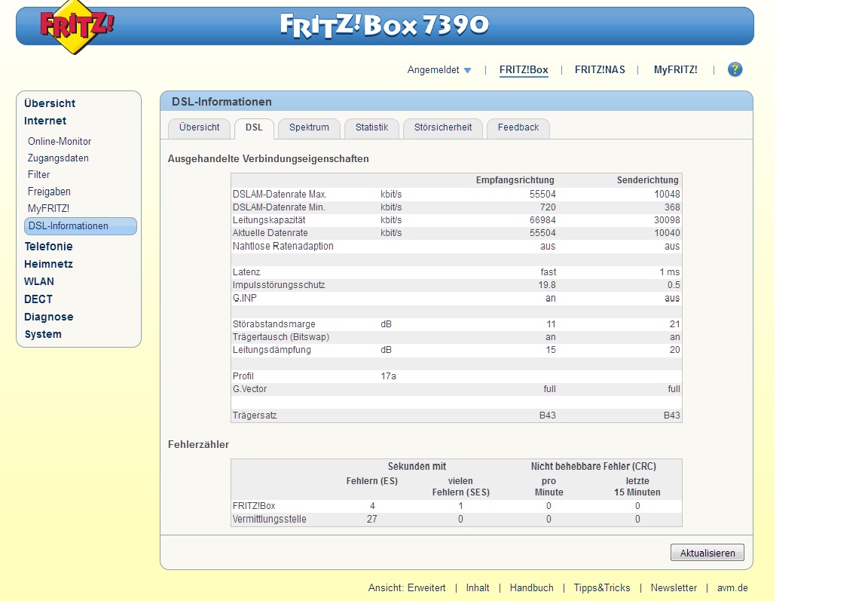Screen dimensions: 868x601
Task: Expand DECT in the sidebar
Action: point(38,299)
